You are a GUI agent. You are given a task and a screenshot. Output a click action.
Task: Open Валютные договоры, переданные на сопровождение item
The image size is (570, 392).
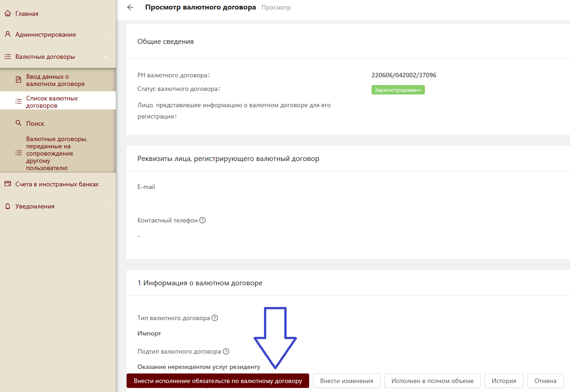click(x=57, y=153)
